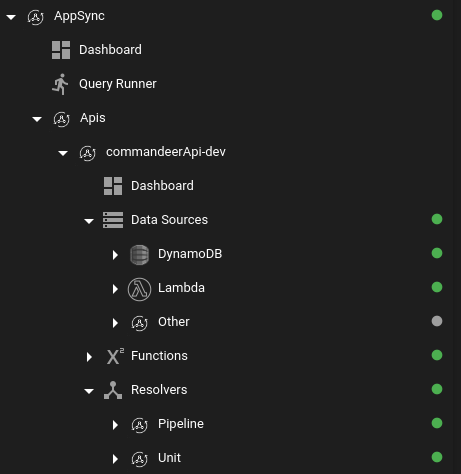
Task: Open Query Runner from the tree
Action: tap(118, 84)
